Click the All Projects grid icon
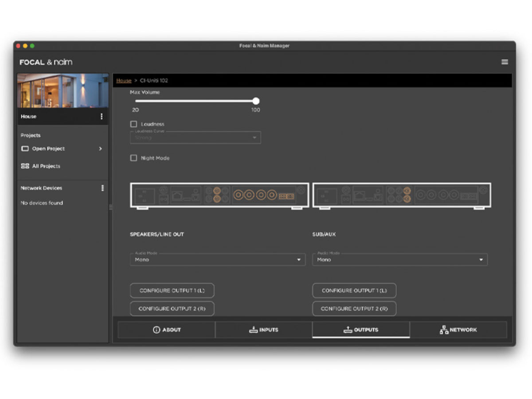 (25, 166)
